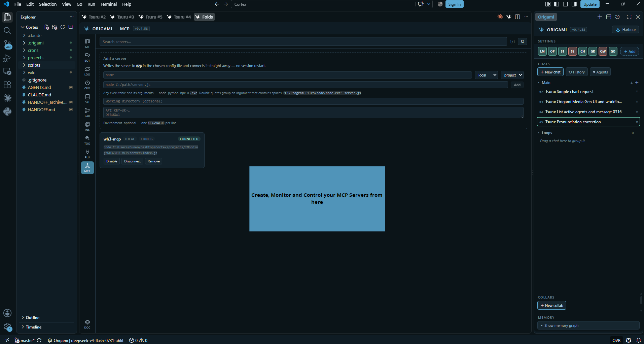644x344 pixels.
Task: Toggle the GO settings profile
Action: pos(613,52)
